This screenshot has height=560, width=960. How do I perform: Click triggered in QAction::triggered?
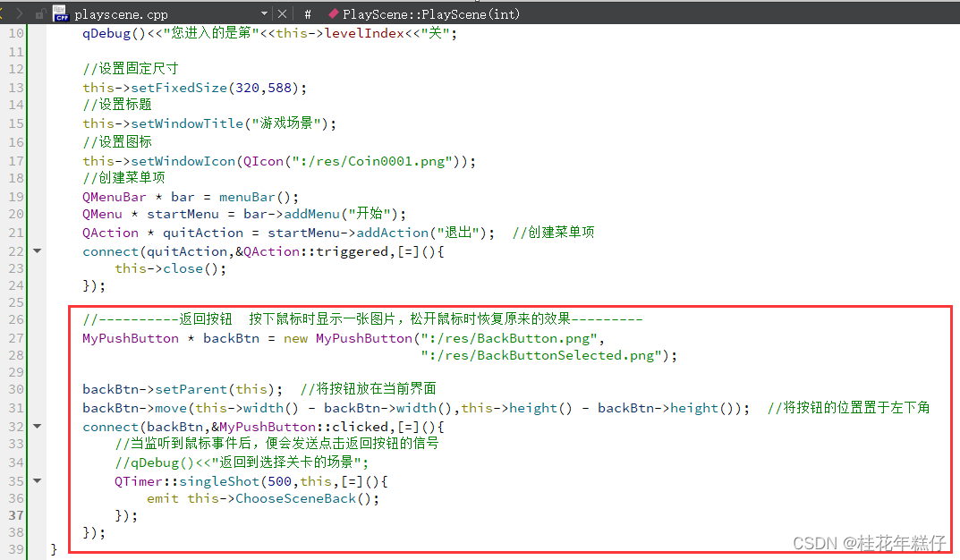click(x=352, y=251)
